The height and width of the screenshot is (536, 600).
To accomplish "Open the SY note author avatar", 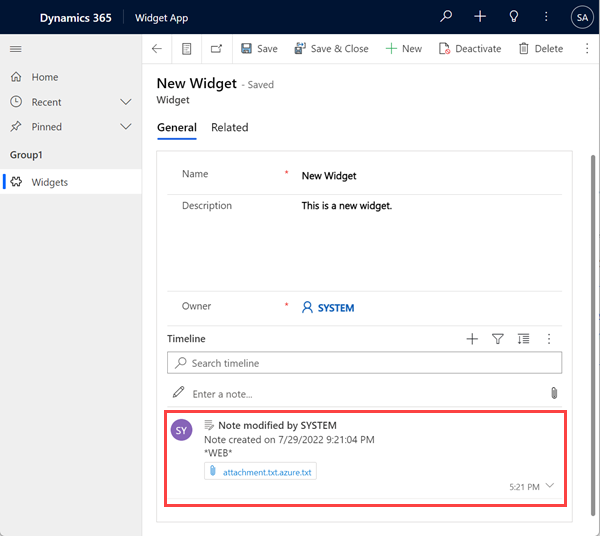I will click(x=181, y=430).
